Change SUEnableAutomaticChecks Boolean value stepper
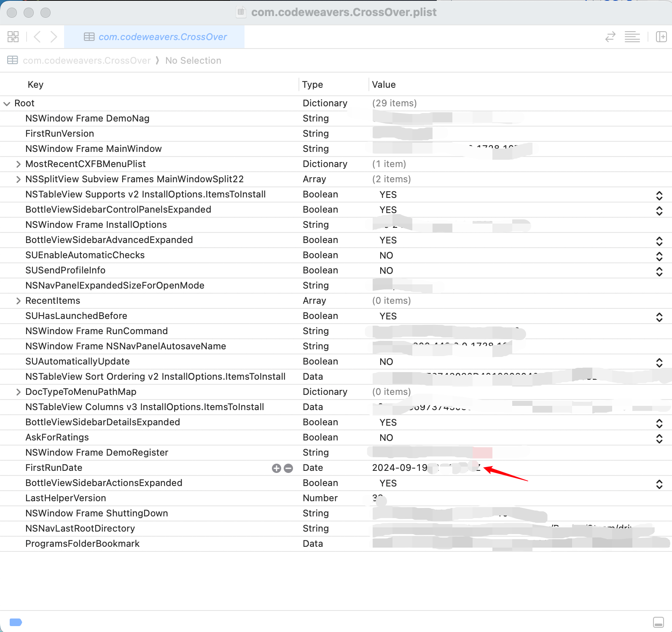The width and height of the screenshot is (672, 632). (659, 256)
